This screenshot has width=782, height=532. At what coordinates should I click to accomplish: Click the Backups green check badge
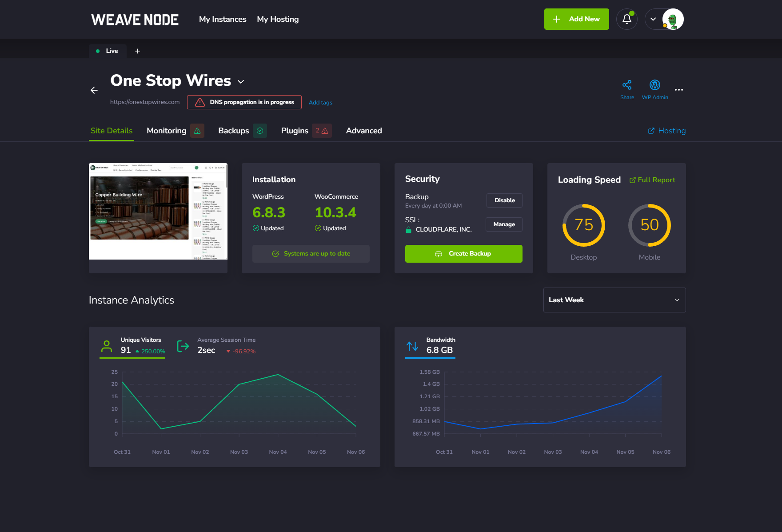tap(260, 131)
